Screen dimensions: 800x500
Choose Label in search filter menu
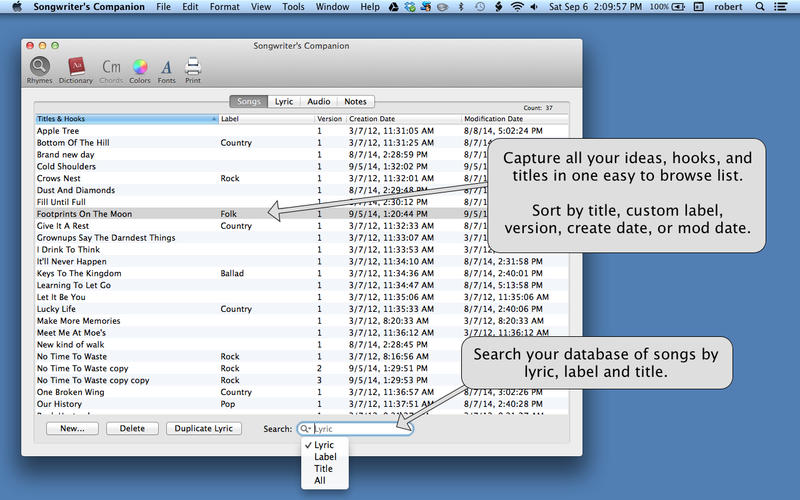pos(325,457)
